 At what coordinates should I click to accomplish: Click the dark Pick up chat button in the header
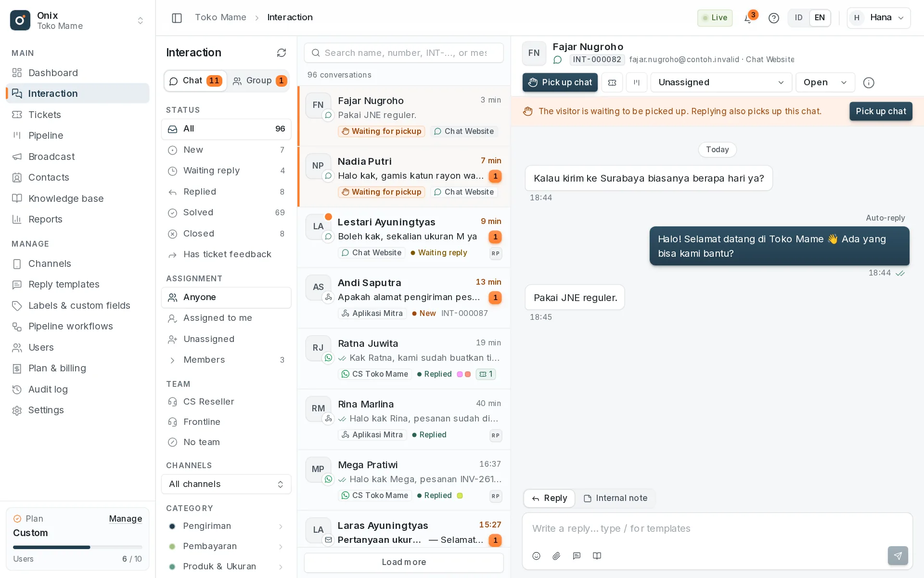tap(560, 82)
